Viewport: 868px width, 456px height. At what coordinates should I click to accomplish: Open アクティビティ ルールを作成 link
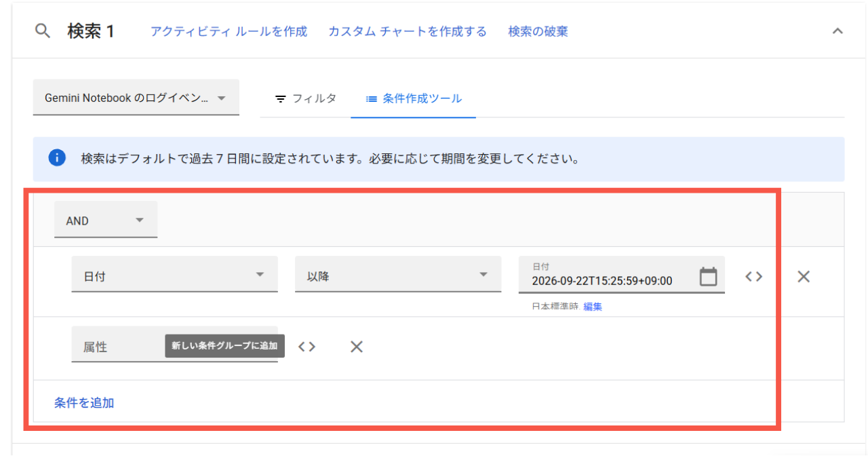click(229, 31)
